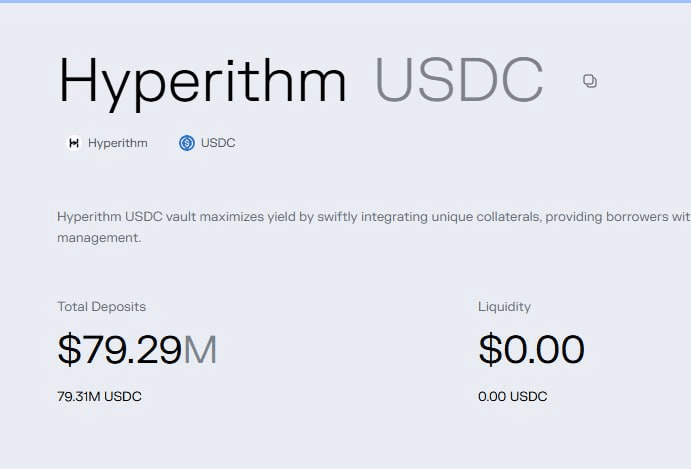Click the $0.00 liquidity value
Viewport: 691px width, 469px height.
click(531, 350)
